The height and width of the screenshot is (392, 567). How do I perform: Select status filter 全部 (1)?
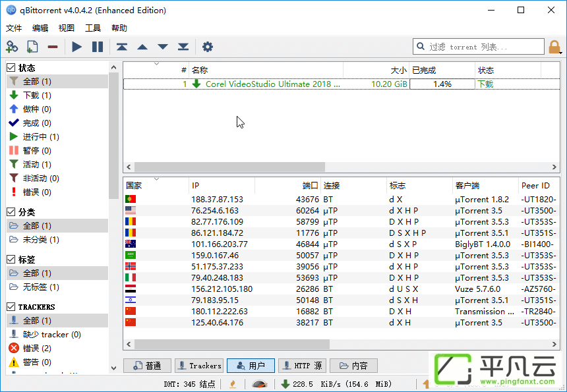click(x=57, y=81)
